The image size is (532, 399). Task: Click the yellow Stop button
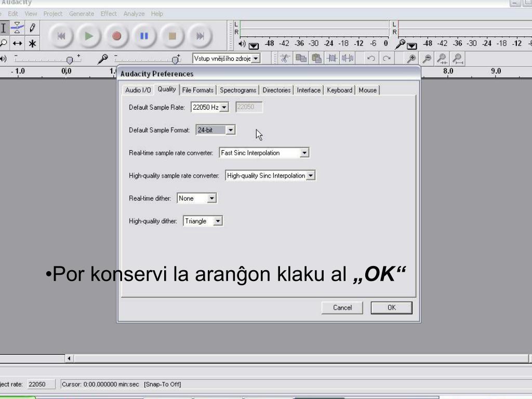(x=172, y=36)
